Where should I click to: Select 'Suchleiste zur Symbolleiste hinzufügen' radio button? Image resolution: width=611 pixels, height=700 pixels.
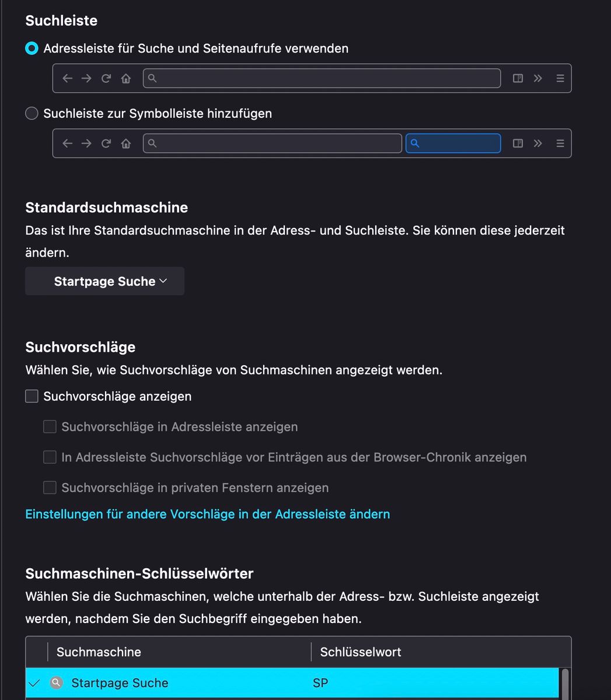pos(32,113)
